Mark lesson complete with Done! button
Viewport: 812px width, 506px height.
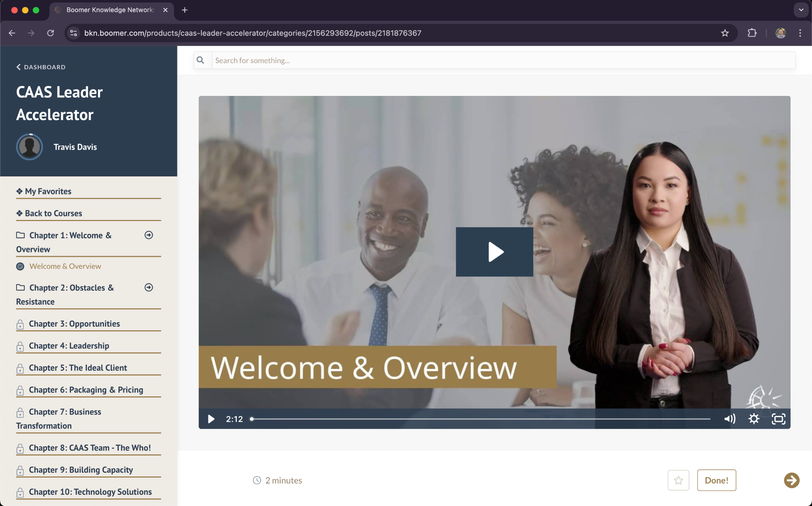pyautogui.click(x=716, y=480)
